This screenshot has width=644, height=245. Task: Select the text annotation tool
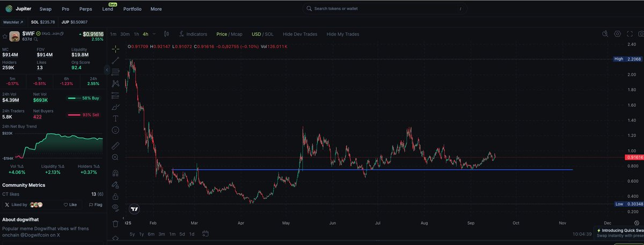coord(115,118)
